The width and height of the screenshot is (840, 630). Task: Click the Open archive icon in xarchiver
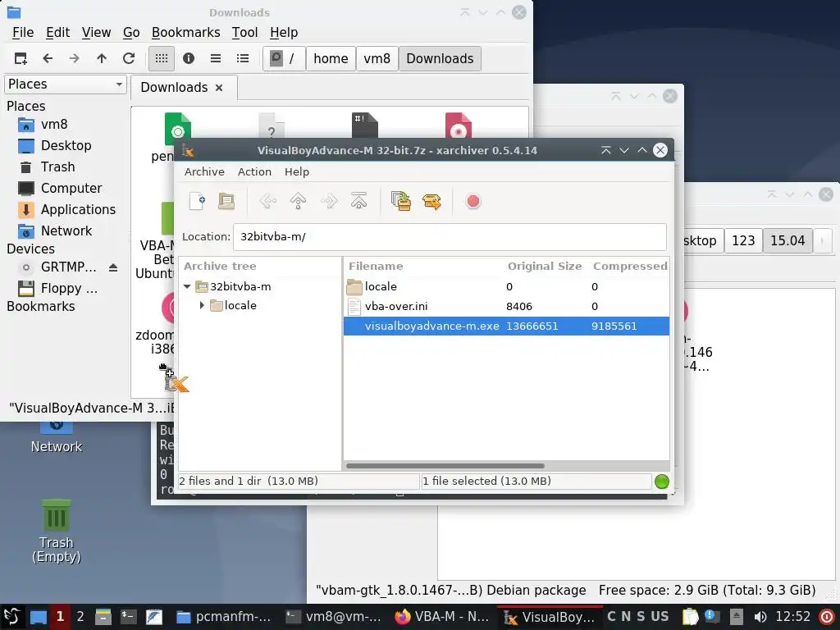(x=226, y=202)
